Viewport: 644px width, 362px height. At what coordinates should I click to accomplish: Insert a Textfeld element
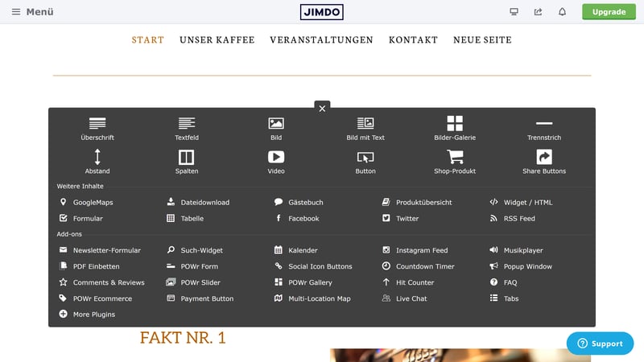click(187, 128)
